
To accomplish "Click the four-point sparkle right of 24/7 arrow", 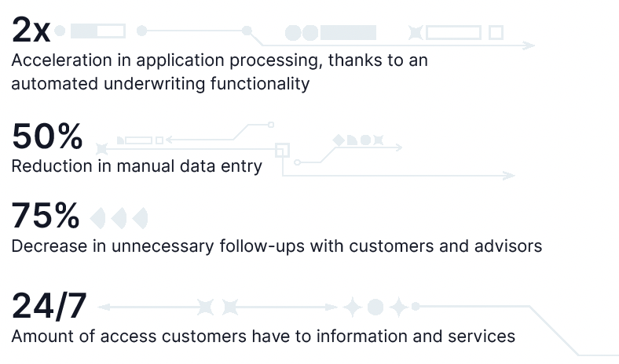I will [353, 307].
